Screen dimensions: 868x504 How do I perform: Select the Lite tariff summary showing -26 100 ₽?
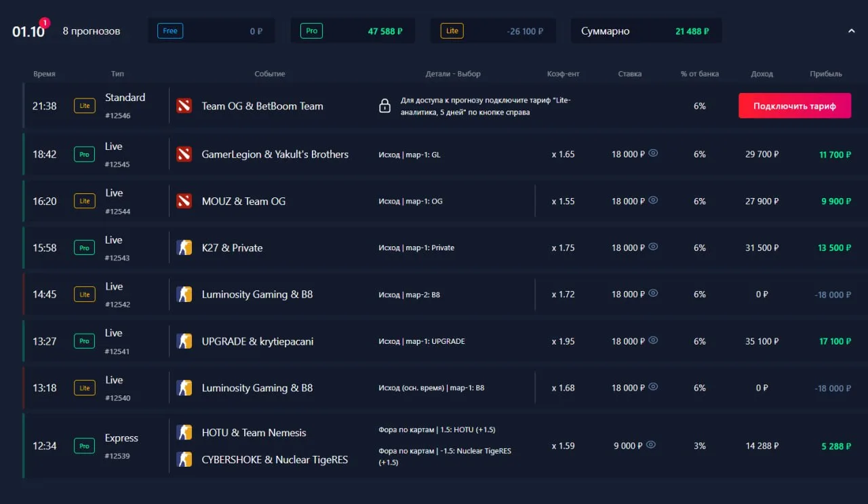click(x=493, y=31)
